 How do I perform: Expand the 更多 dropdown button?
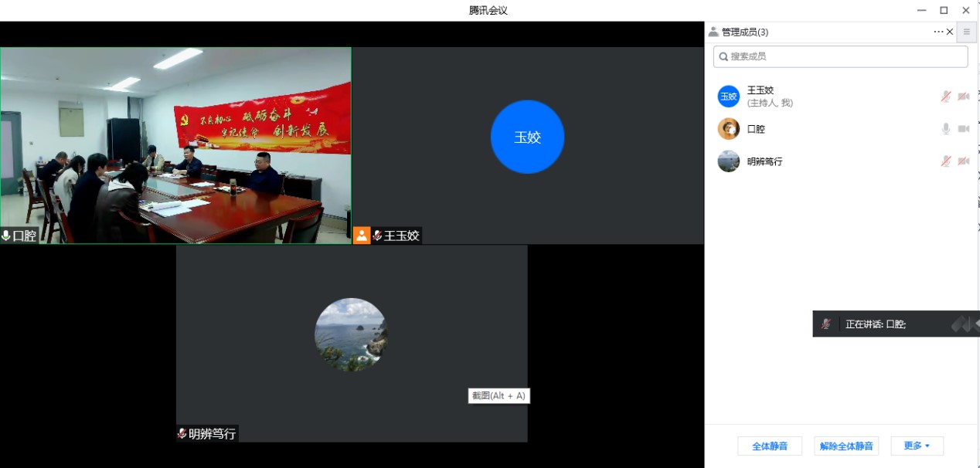(917, 446)
